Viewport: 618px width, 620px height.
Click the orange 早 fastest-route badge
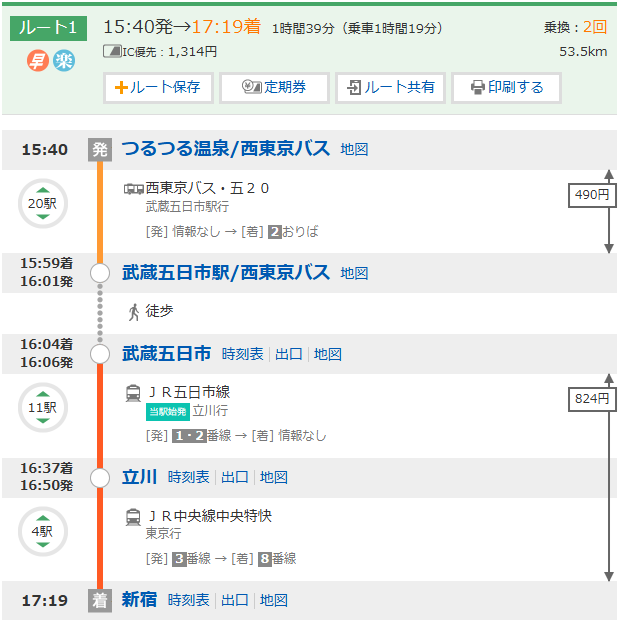click(x=38, y=61)
